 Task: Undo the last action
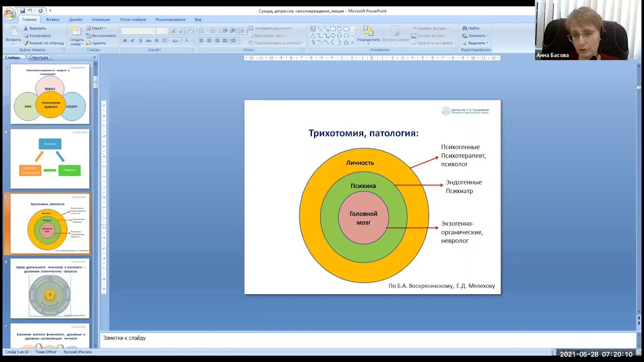(30, 11)
